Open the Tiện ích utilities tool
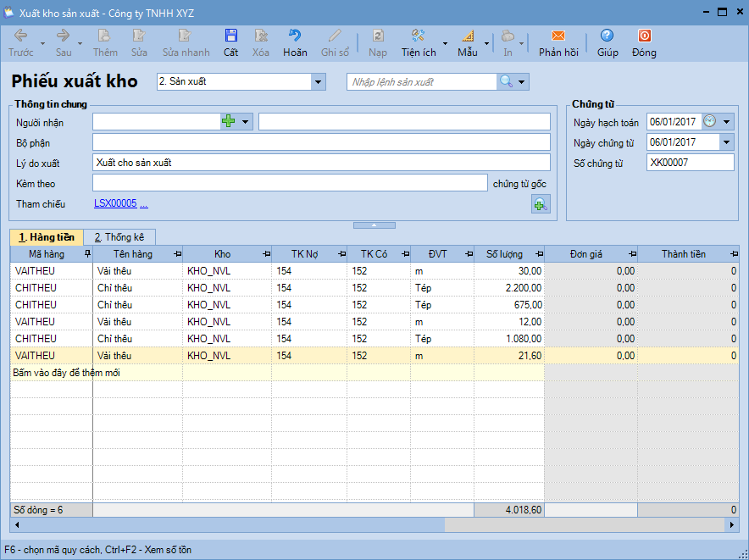The image size is (749, 560). 418,36
